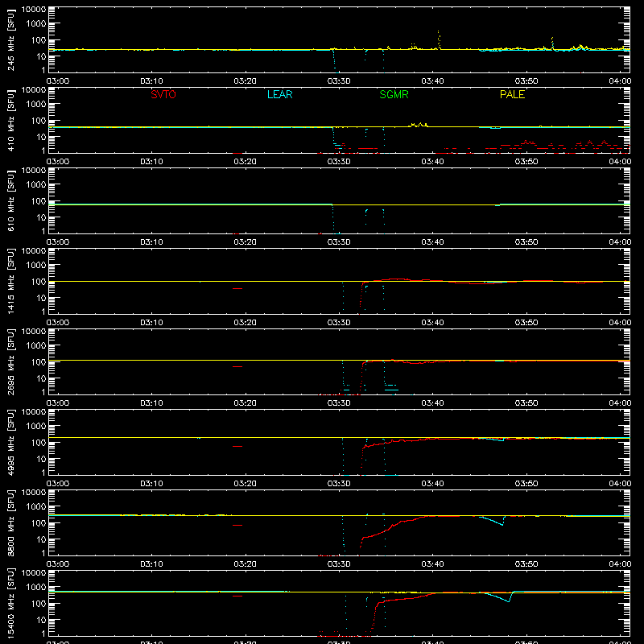The width and height of the screenshot is (644, 644).
Task: Click the 100 tick label of 410 MHz plot
Action: coord(39,121)
